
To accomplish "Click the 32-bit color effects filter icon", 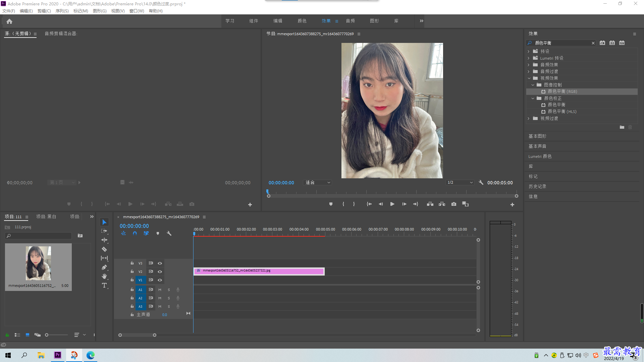I will click(612, 43).
